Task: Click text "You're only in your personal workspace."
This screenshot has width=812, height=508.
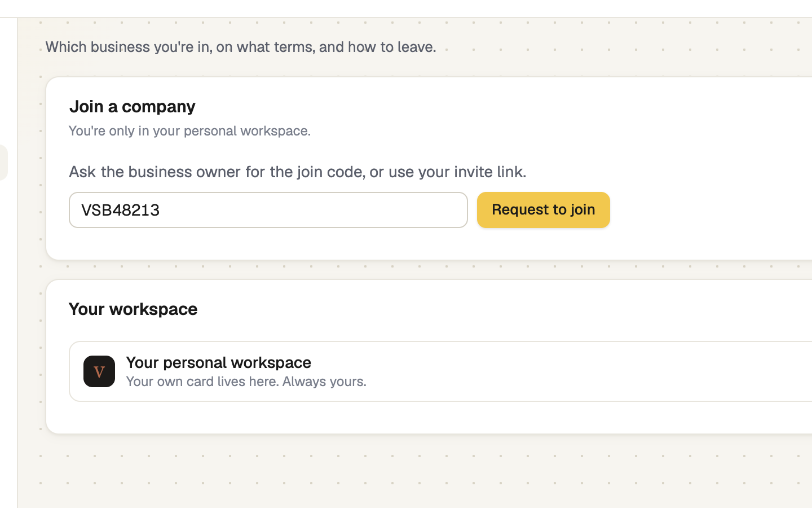Action: point(189,130)
